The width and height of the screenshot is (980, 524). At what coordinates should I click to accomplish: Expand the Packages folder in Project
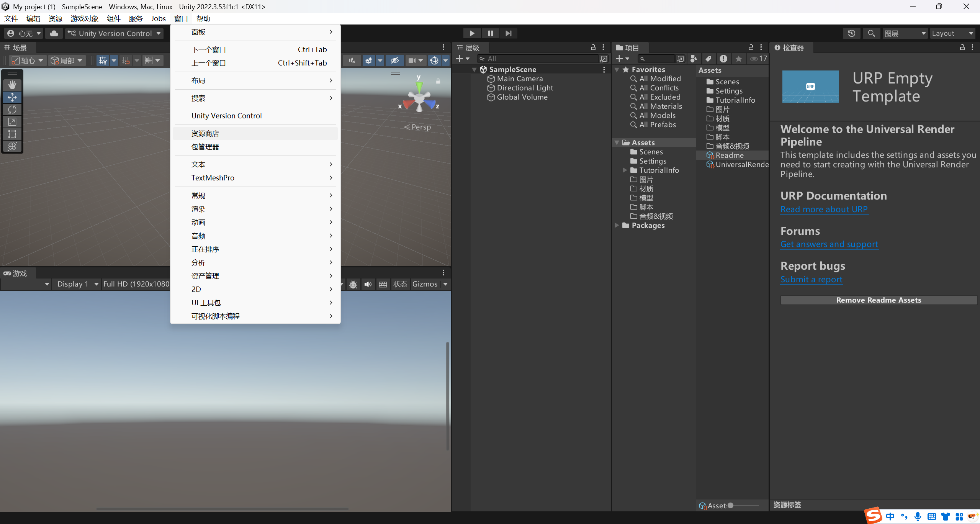(617, 225)
